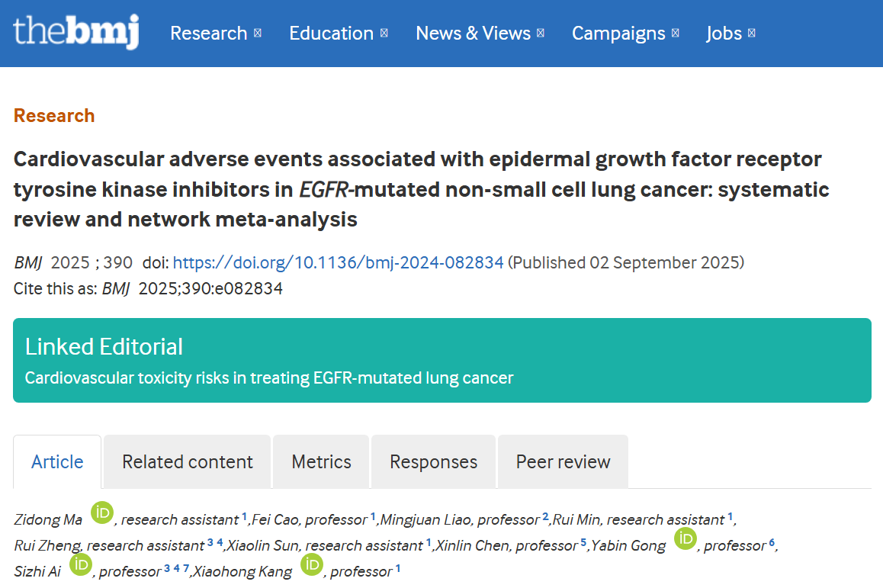Click the orange Research section label
The height and width of the screenshot is (588, 883).
[x=54, y=116]
